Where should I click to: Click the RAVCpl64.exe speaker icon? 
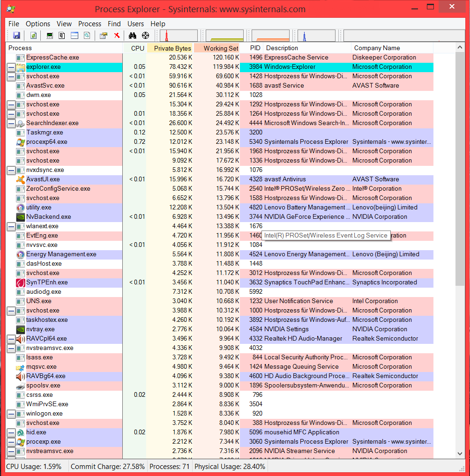(20, 339)
